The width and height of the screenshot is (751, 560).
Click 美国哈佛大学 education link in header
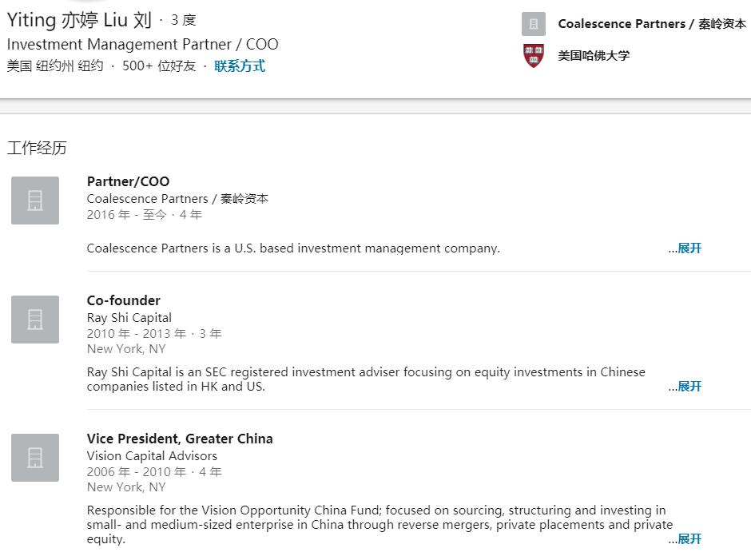[x=594, y=56]
